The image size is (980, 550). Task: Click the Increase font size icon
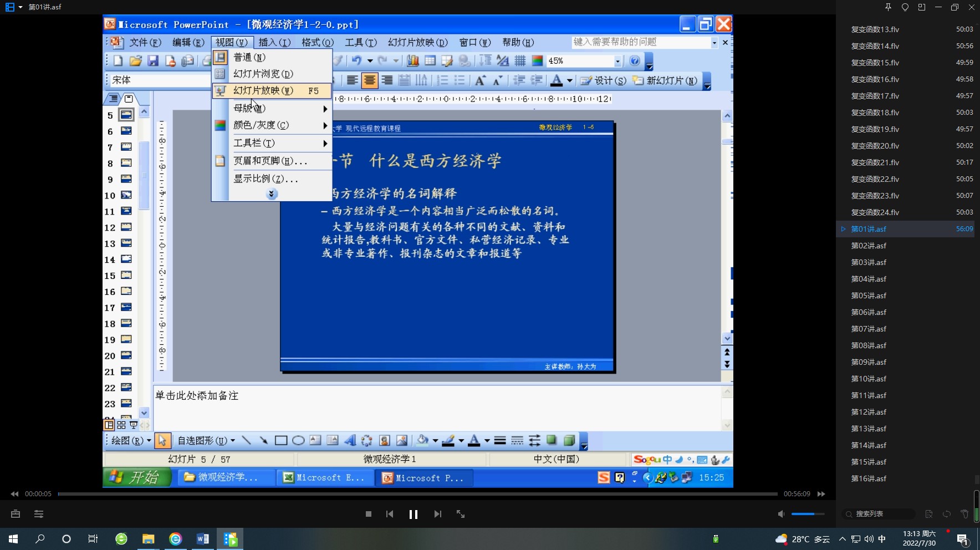pos(480,80)
